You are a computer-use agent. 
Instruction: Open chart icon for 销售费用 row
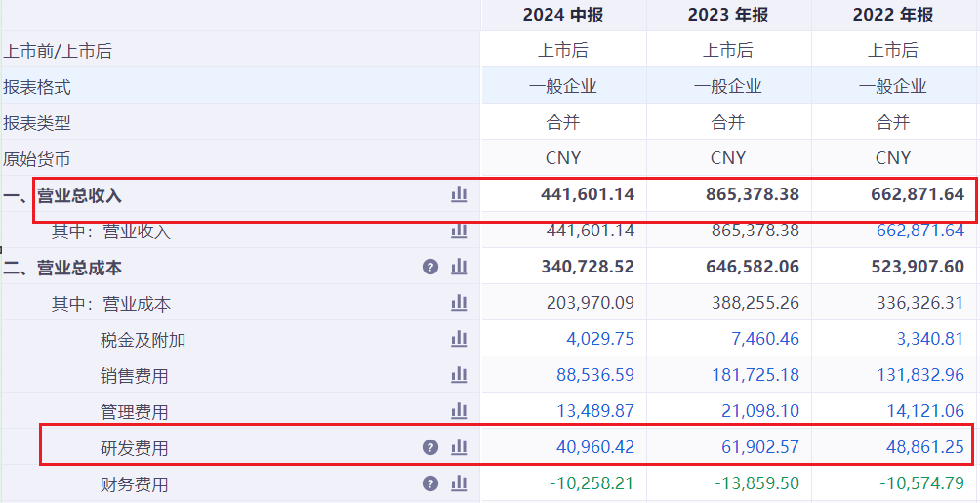pos(459,375)
